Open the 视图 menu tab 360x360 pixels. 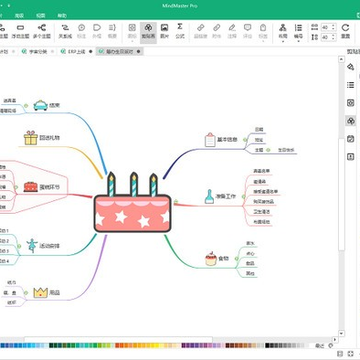click(41, 16)
